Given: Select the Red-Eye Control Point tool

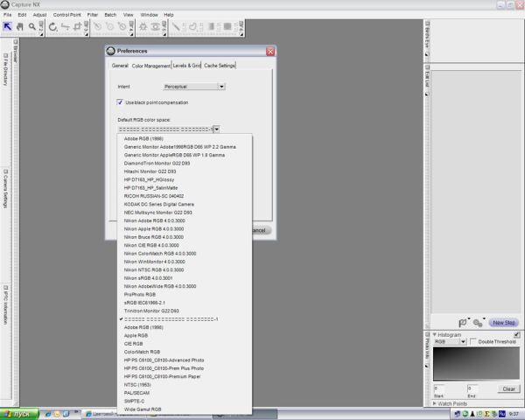Looking at the screenshot, I should [156, 27].
